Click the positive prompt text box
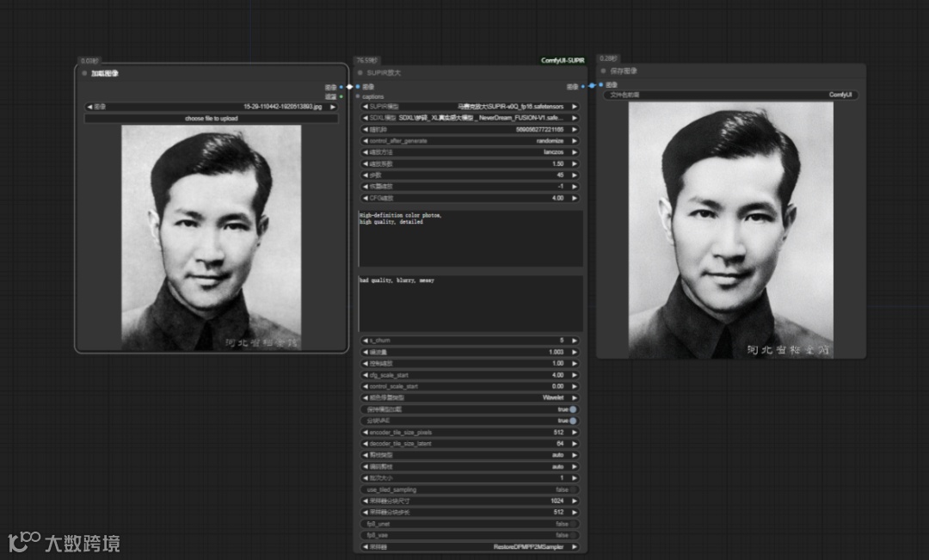Viewport: 929px width, 560px height. click(x=470, y=238)
